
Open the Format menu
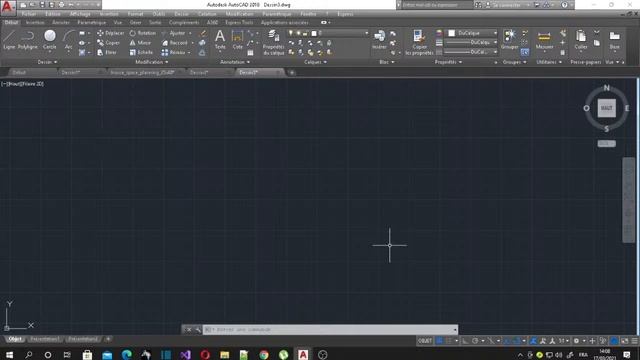[x=135, y=14]
